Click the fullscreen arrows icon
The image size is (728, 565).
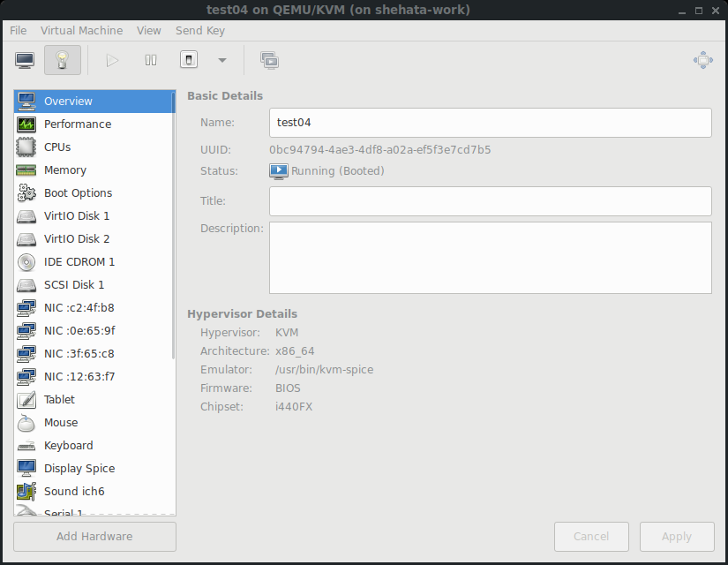702,60
